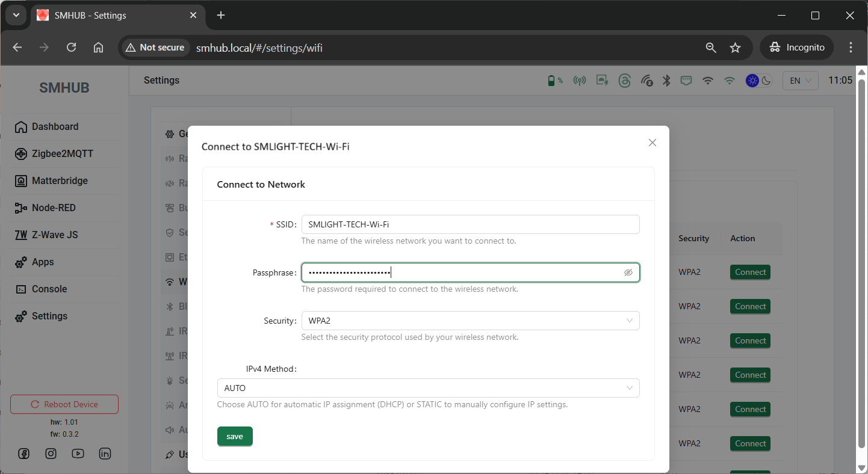The width and height of the screenshot is (868, 474).
Task: Click the Bluetooth status icon in header
Action: (x=666, y=81)
